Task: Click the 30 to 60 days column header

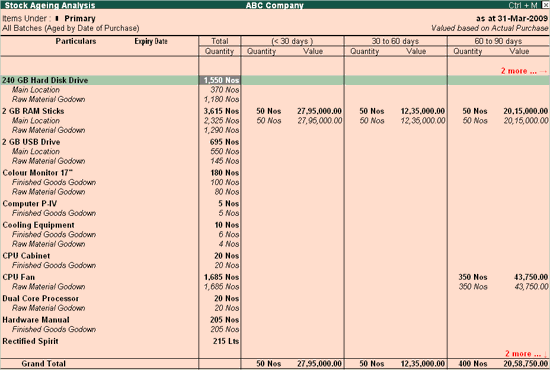Action: pos(395,41)
